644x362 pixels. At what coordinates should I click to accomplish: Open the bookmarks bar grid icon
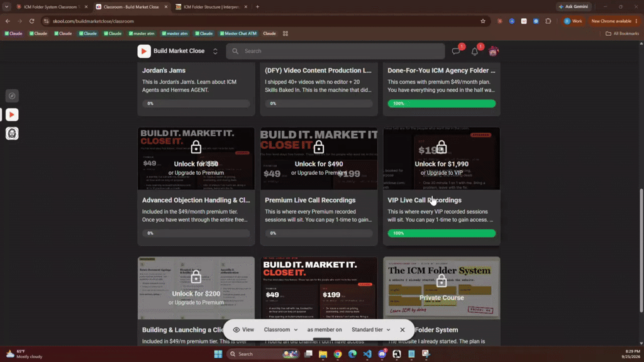(x=286, y=34)
